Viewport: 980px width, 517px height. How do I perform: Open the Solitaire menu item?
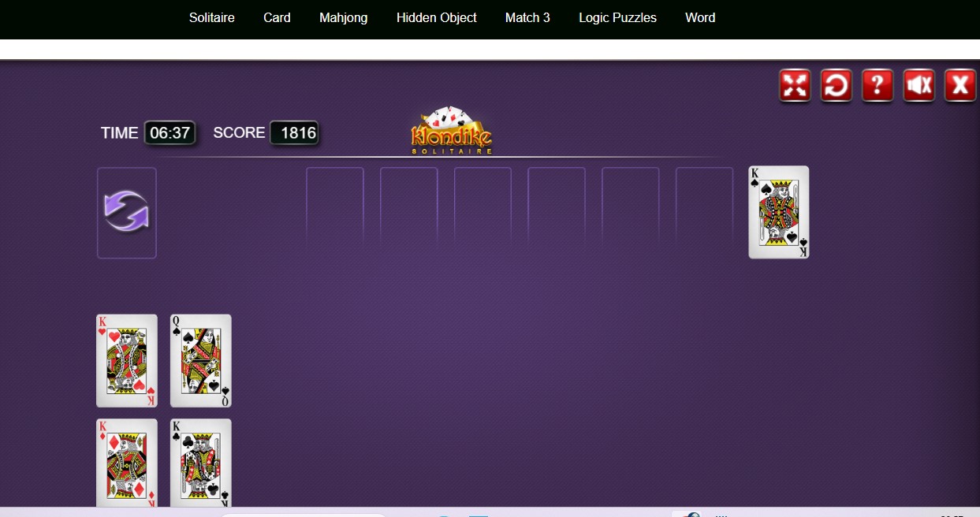coord(212,17)
